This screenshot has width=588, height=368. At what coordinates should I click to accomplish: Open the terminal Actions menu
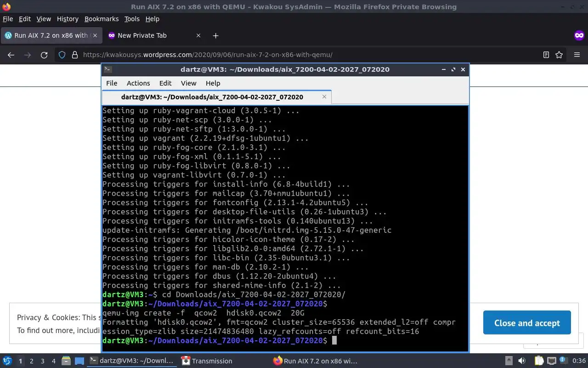[138, 83]
